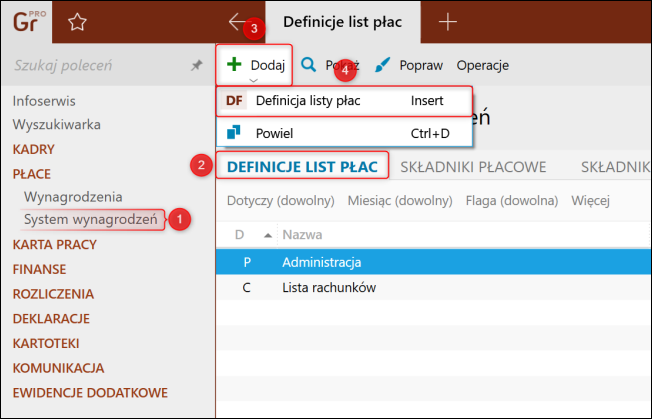Viewport: 652px width, 419px height.
Task: Collapse the PŁACE section
Action: point(32,174)
